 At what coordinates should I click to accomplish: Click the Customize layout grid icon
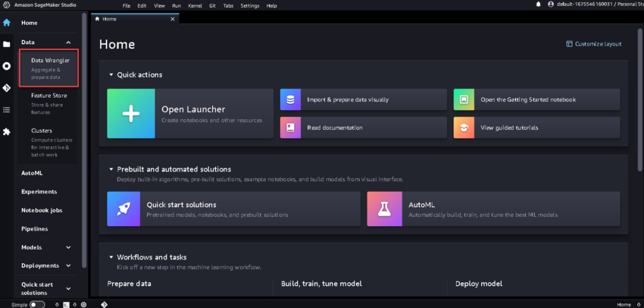[569, 44]
